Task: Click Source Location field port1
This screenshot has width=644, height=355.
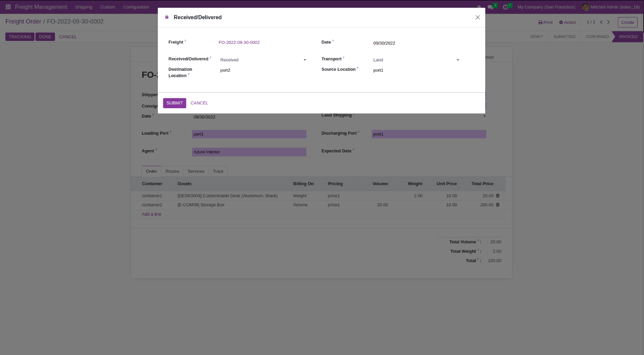Action: click(x=416, y=70)
